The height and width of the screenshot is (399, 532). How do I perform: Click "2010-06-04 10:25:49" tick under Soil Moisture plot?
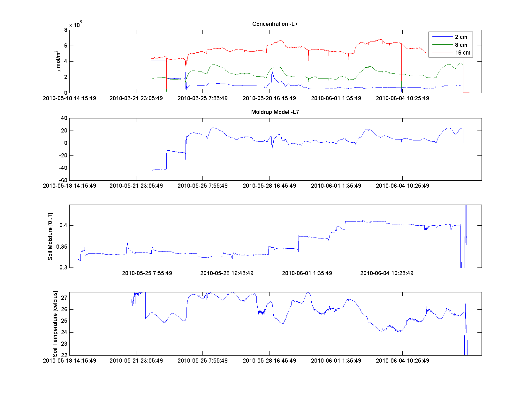tap(387, 273)
